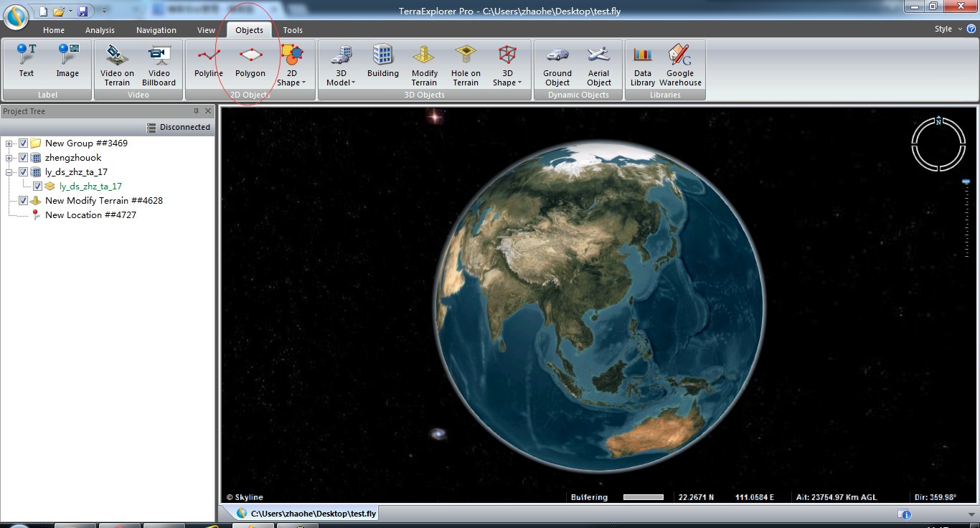Select the Polyline drawing tool
Image resolution: width=980 pixels, height=528 pixels.
(x=208, y=62)
